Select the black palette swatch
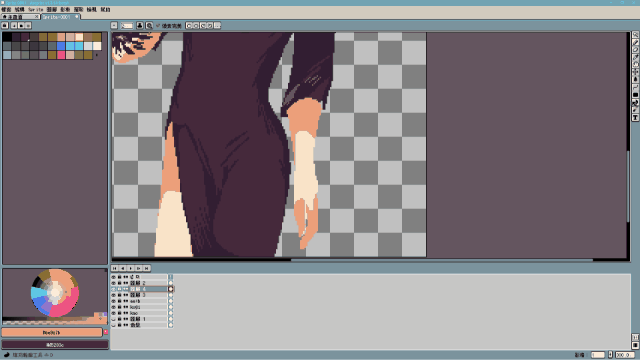Image resolution: width=640 pixels, height=360 pixels. [7, 38]
